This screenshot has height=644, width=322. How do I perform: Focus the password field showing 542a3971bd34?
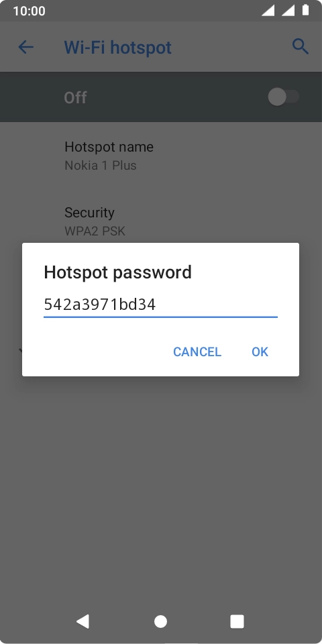point(160,305)
